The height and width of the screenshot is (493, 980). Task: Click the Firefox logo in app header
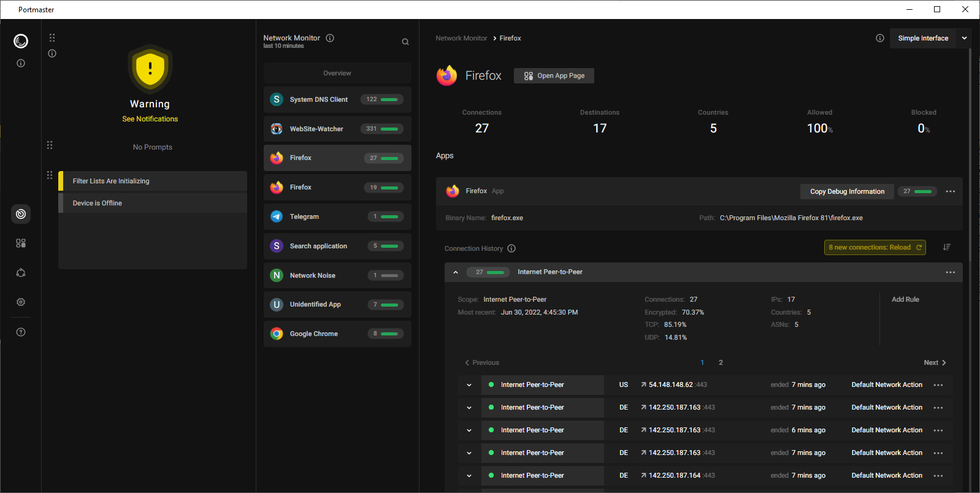click(x=447, y=75)
